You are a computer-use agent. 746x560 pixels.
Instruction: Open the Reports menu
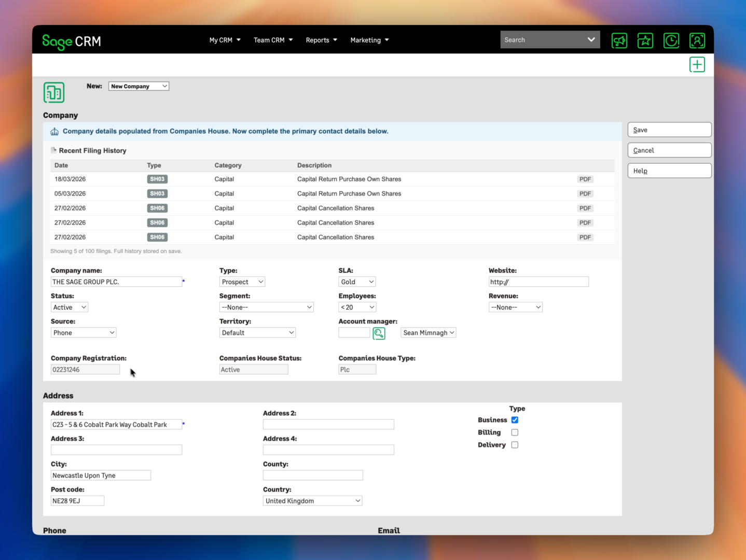(x=321, y=40)
